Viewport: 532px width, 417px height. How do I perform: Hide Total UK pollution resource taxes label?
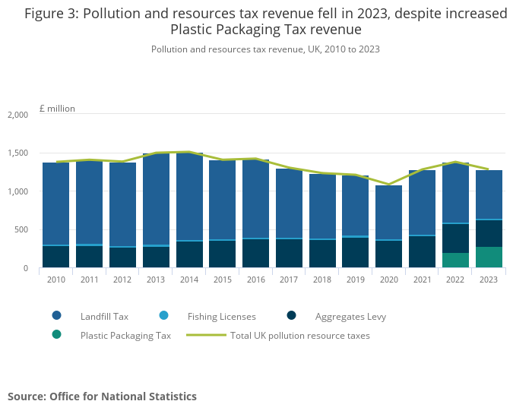coord(299,335)
